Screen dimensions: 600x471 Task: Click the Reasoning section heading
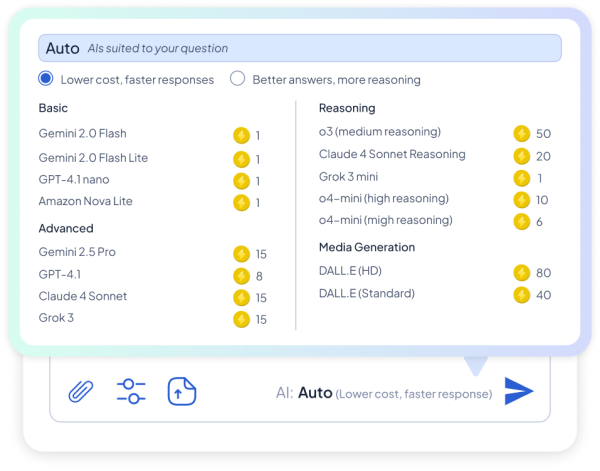click(x=347, y=108)
